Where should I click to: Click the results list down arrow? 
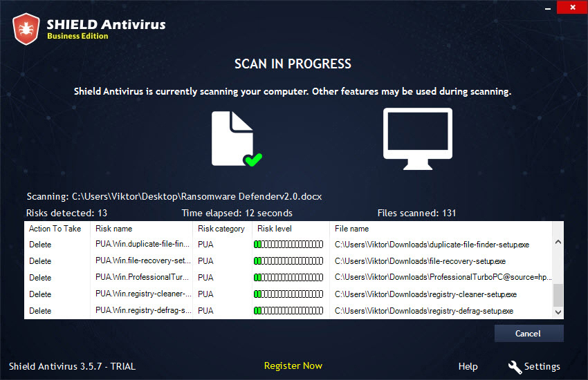pyautogui.click(x=558, y=312)
